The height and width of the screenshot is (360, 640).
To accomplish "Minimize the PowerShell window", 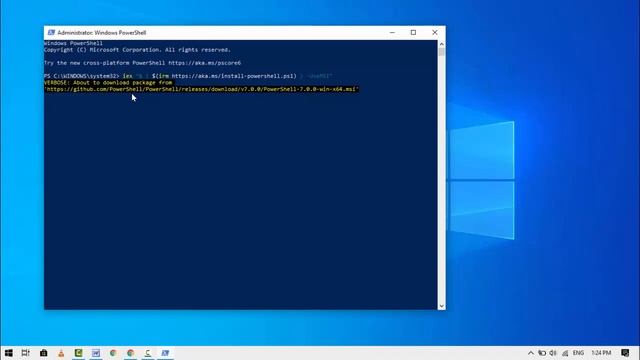I will click(392, 33).
